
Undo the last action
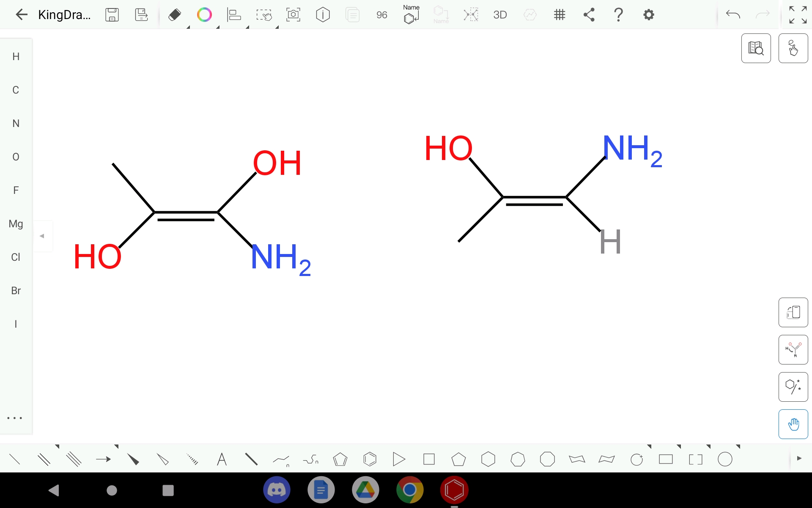click(x=732, y=14)
